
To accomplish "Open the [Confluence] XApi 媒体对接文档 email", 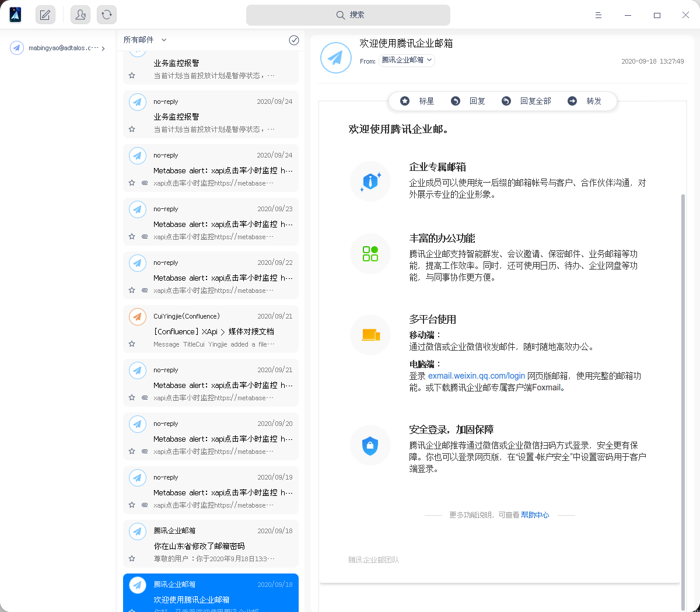I will click(211, 329).
